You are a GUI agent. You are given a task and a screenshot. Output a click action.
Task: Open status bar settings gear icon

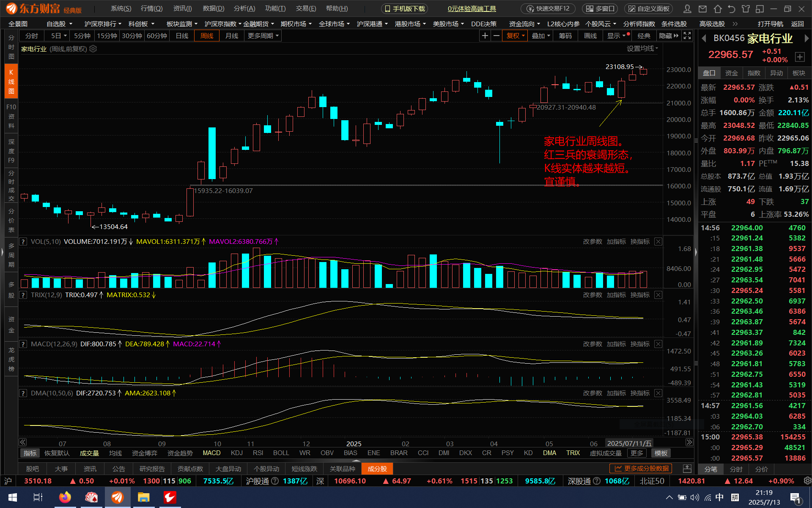807,481
